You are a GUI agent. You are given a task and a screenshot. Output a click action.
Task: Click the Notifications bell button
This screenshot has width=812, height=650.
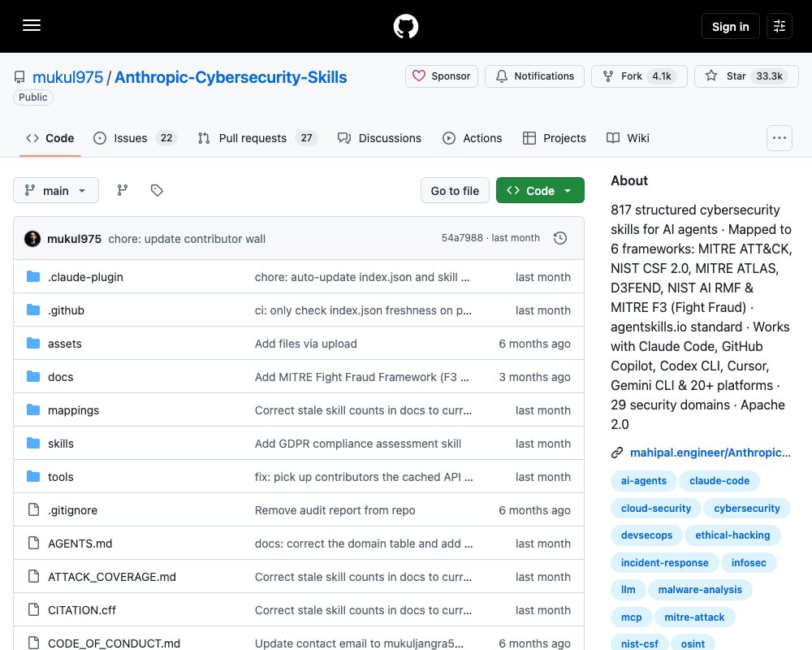click(x=534, y=76)
